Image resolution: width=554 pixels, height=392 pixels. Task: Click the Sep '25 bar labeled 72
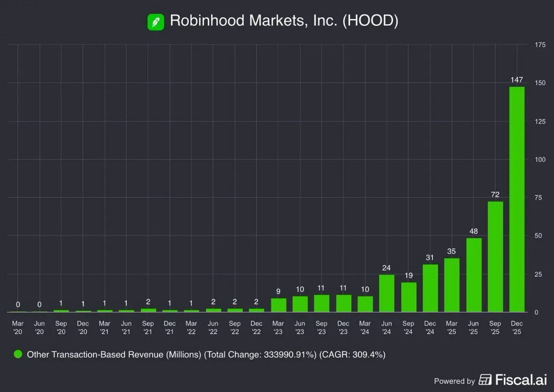click(495, 257)
